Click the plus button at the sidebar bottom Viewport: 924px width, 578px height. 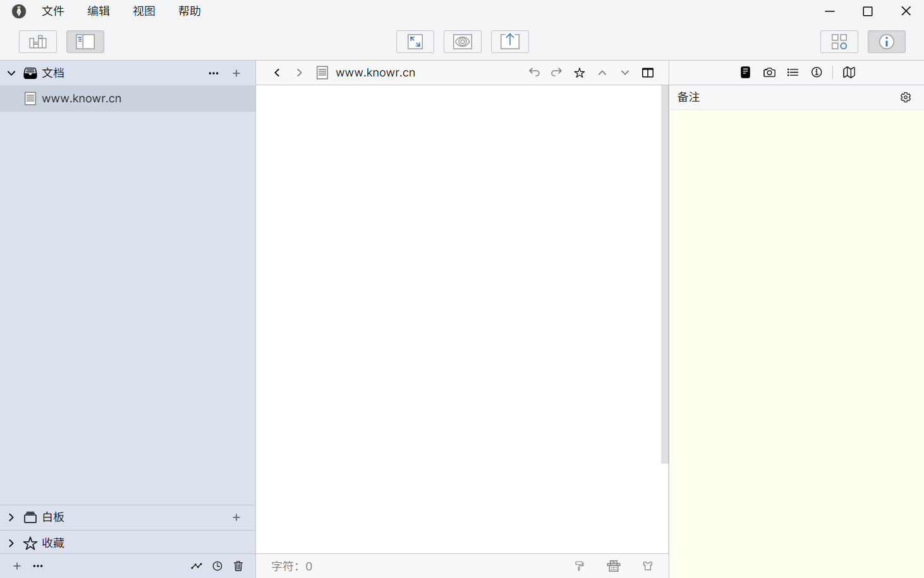click(x=17, y=566)
